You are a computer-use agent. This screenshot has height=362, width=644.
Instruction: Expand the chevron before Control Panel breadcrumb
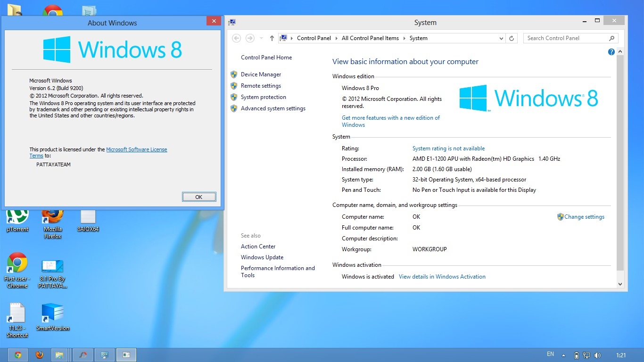tap(292, 38)
